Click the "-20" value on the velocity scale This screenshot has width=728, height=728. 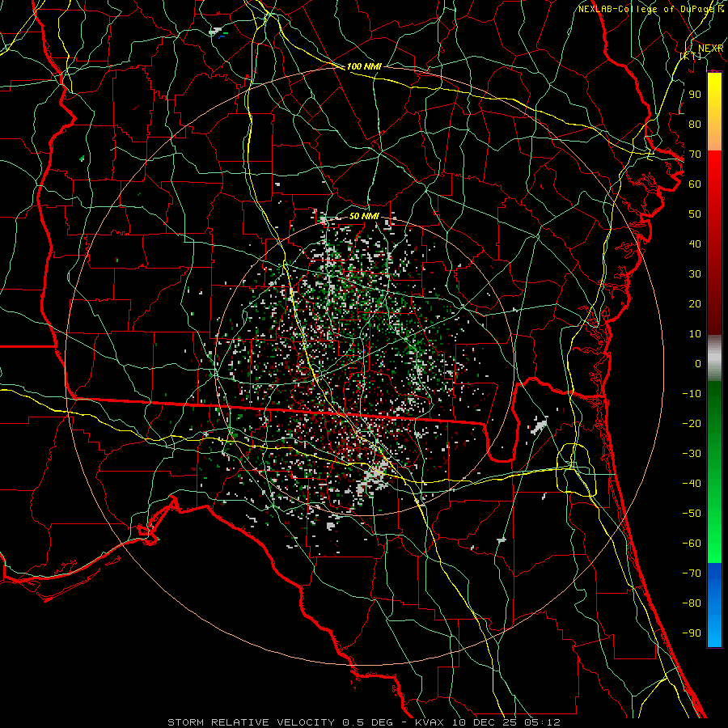pyautogui.click(x=692, y=423)
